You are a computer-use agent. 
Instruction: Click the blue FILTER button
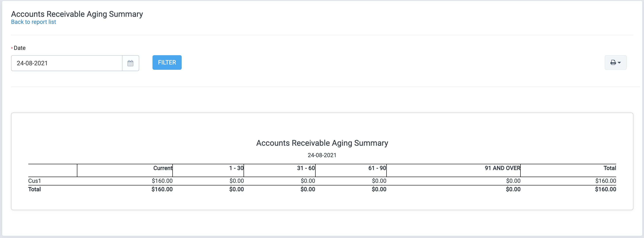click(167, 62)
